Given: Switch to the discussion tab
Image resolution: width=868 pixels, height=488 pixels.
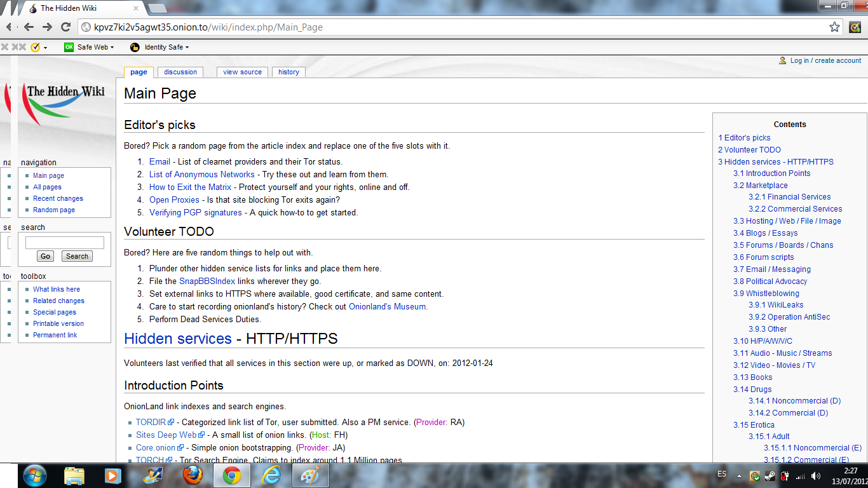Looking at the screenshot, I should (x=180, y=72).
